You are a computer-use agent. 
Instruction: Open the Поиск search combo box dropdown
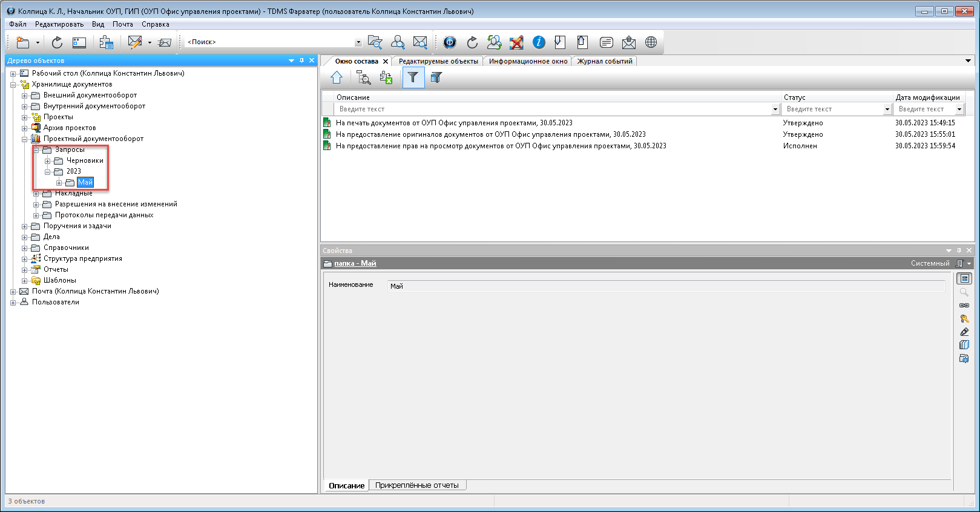point(358,42)
